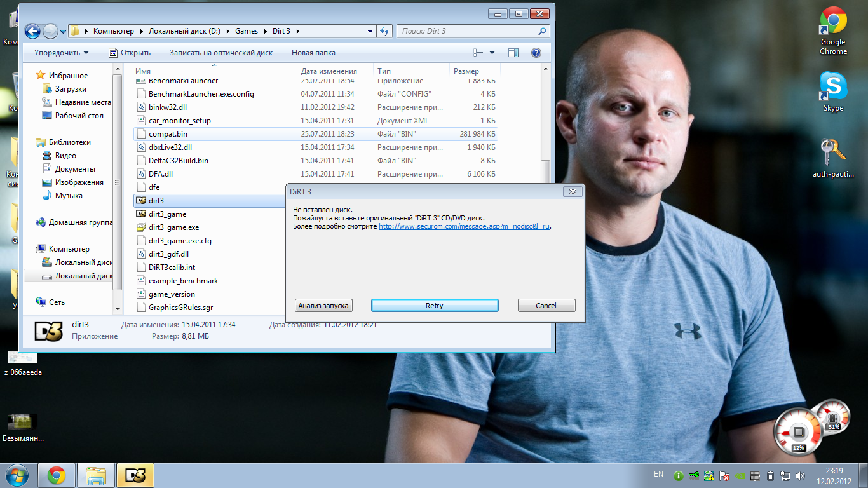Click Компьютер in the address bar path

point(114,31)
